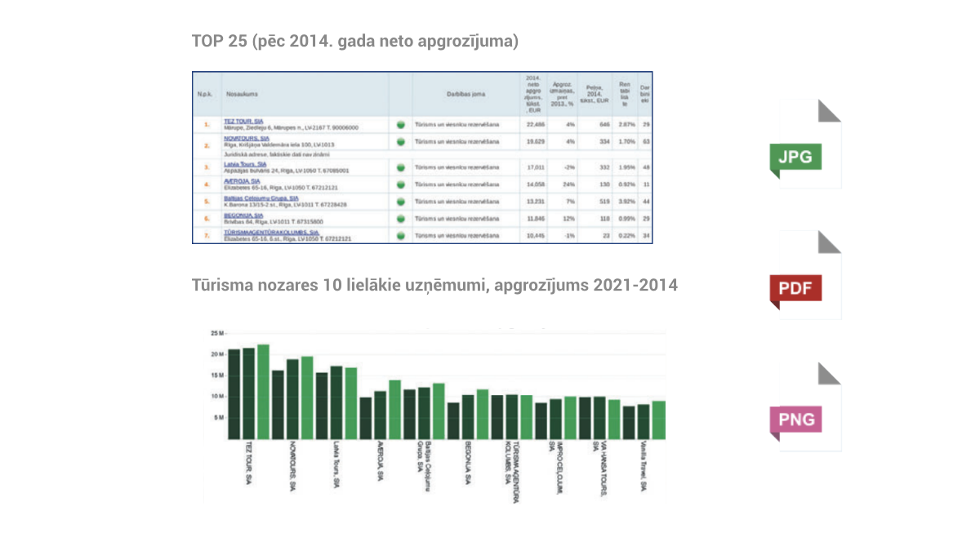The image size is (980, 551).
Task: Click the TOP 25 table heading
Action: point(354,41)
